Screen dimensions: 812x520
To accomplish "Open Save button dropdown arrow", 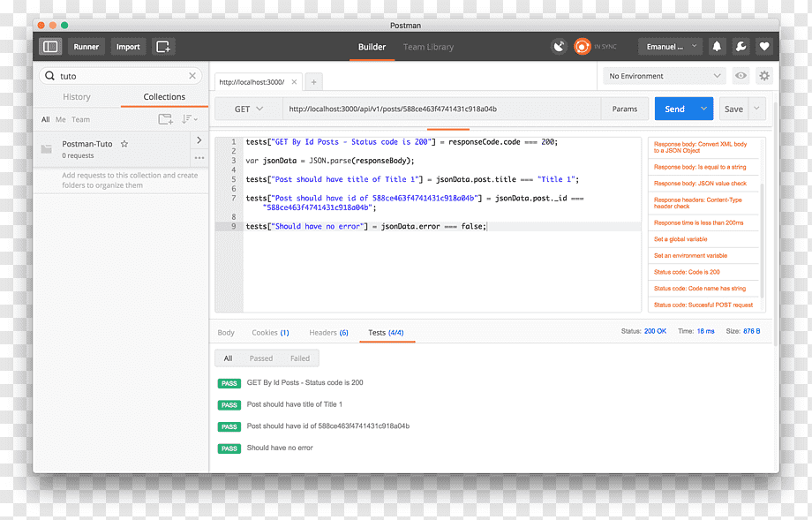I will click(756, 109).
